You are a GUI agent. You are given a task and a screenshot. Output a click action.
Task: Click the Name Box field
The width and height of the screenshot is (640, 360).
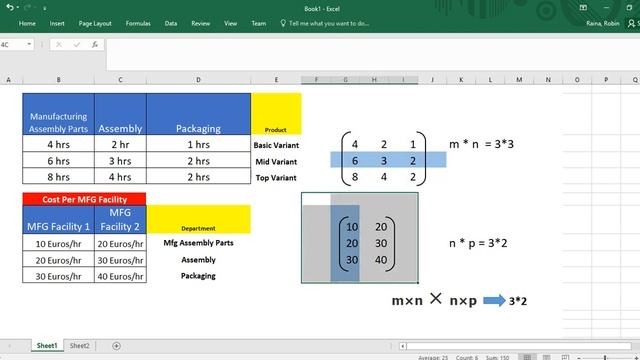coord(12,44)
